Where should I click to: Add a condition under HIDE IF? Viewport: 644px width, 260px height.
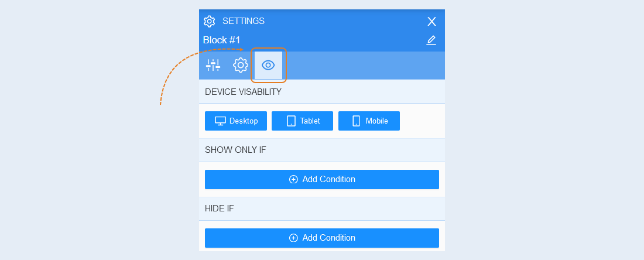[322, 238]
